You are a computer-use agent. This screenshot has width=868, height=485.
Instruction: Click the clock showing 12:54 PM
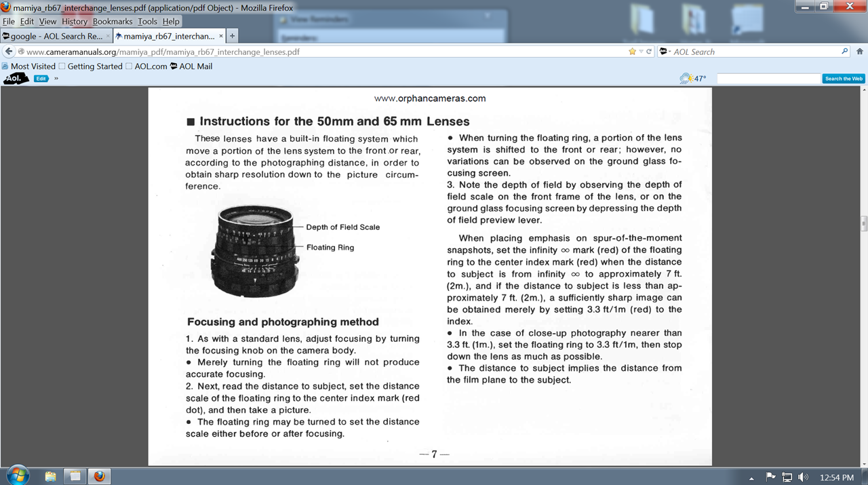pyautogui.click(x=836, y=478)
